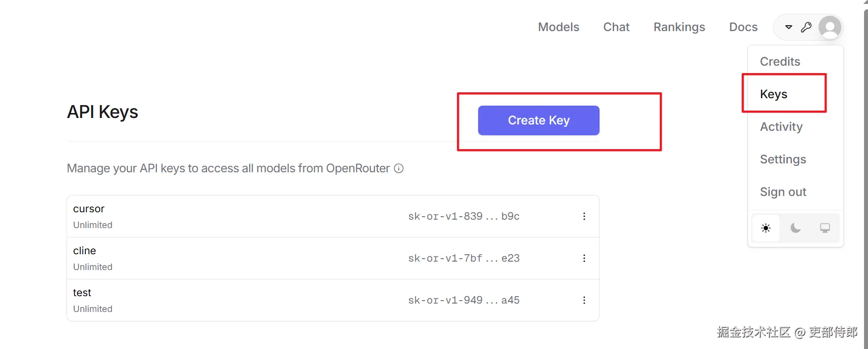This screenshot has width=868, height=349.
Task: Open Settings from the account menu
Action: pos(783,159)
